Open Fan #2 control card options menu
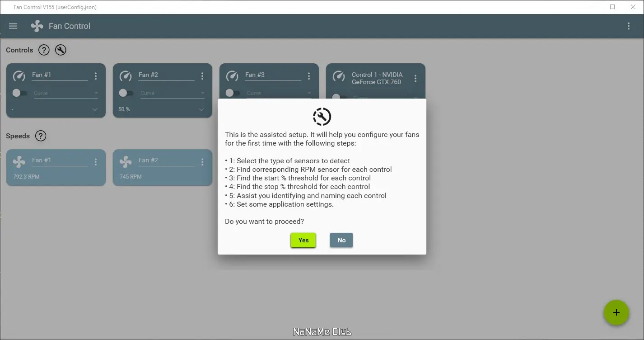Viewport: 644px width, 340px height. click(x=202, y=76)
